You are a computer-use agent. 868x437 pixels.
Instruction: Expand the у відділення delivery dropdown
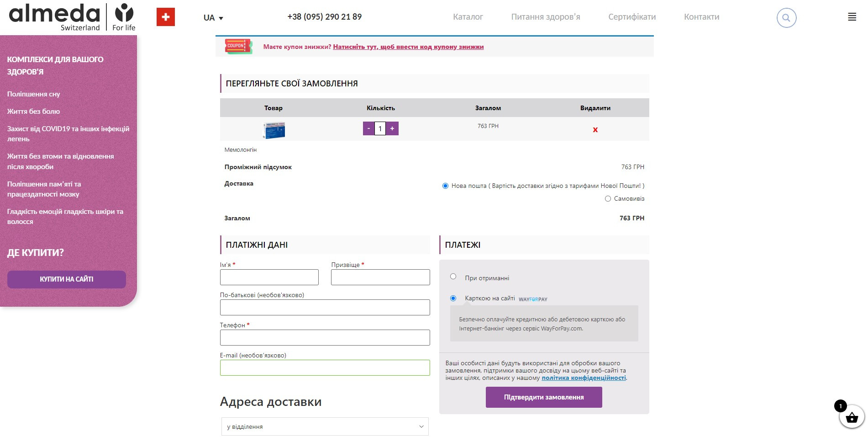point(325,426)
